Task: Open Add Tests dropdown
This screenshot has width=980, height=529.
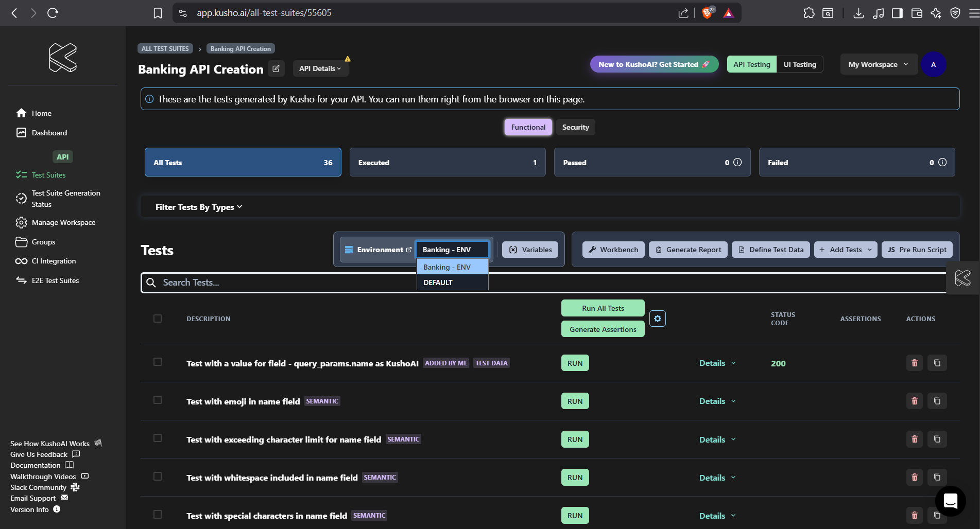Action: (x=846, y=250)
